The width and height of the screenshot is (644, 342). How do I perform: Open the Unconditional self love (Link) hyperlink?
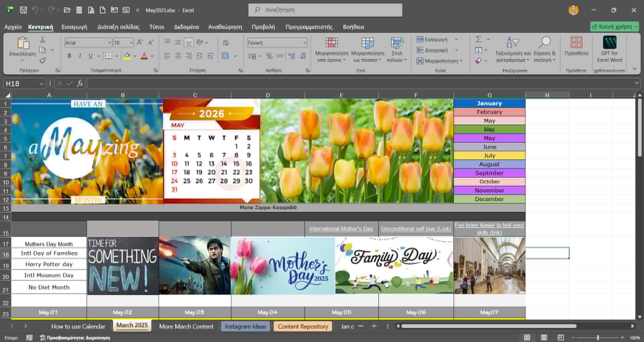(x=416, y=229)
